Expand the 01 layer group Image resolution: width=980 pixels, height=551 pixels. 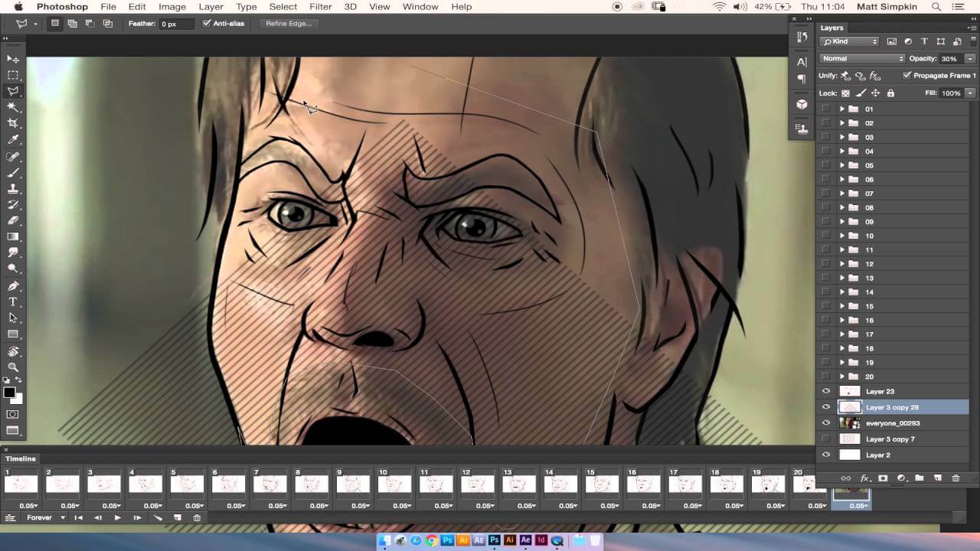pos(841,109)
